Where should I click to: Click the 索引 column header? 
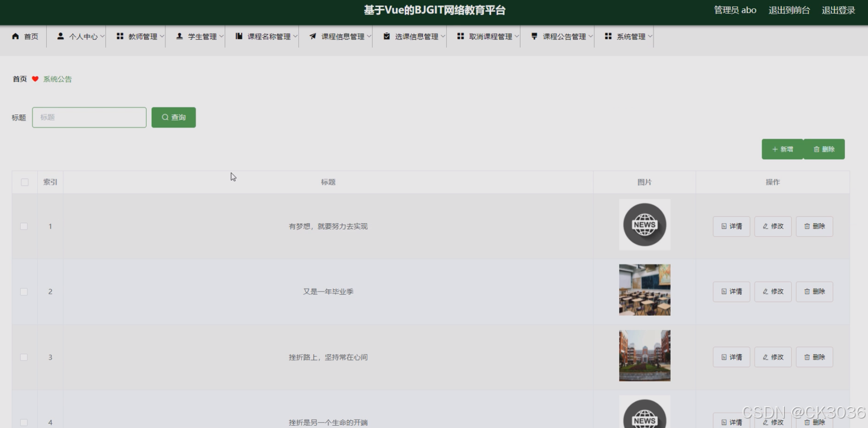50,182
